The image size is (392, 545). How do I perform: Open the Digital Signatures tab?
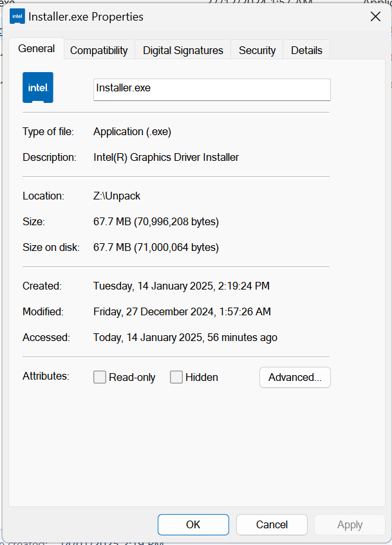[x=183, y=50]
